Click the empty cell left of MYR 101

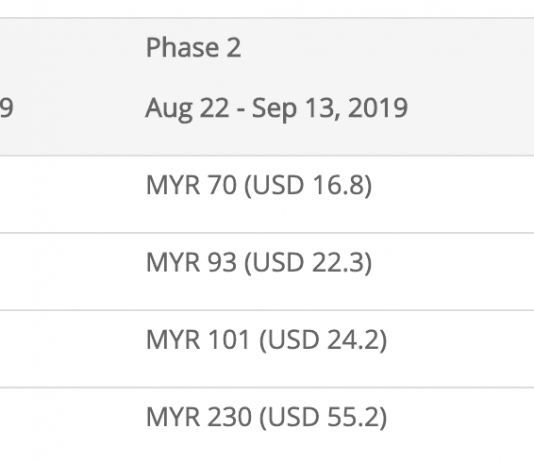click(68, 349)
